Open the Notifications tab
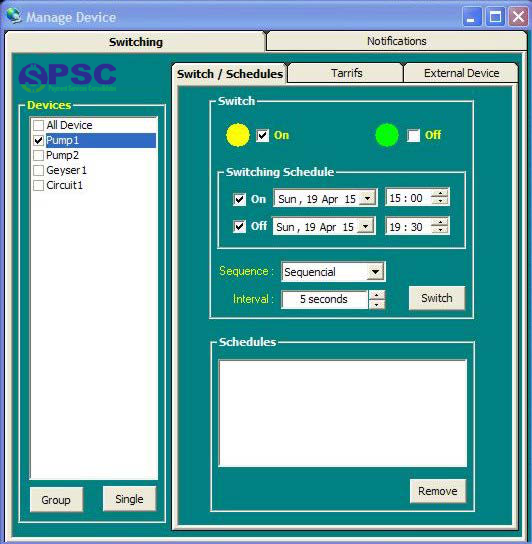This screenshot has height=544, width=532. [396, 41]
